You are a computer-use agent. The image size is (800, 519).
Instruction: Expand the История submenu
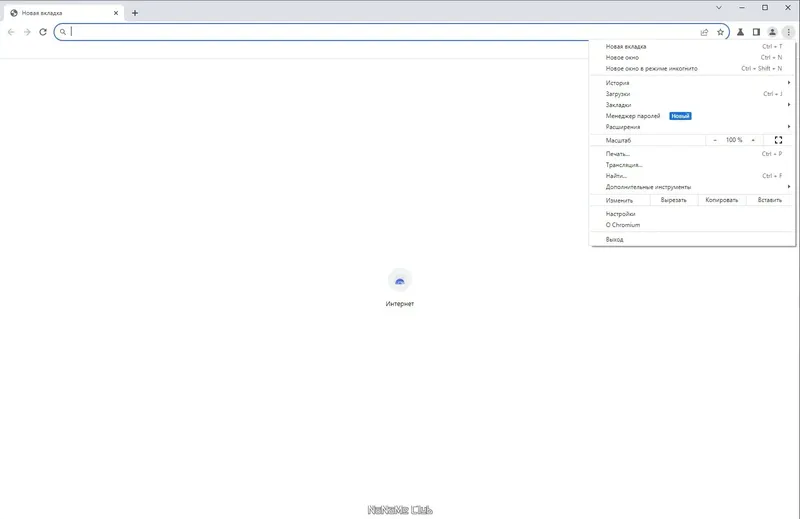click(692, 83)
